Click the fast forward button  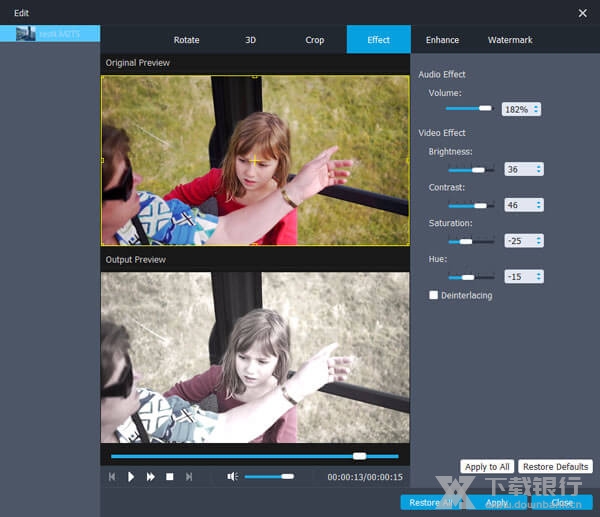point(151,477)
